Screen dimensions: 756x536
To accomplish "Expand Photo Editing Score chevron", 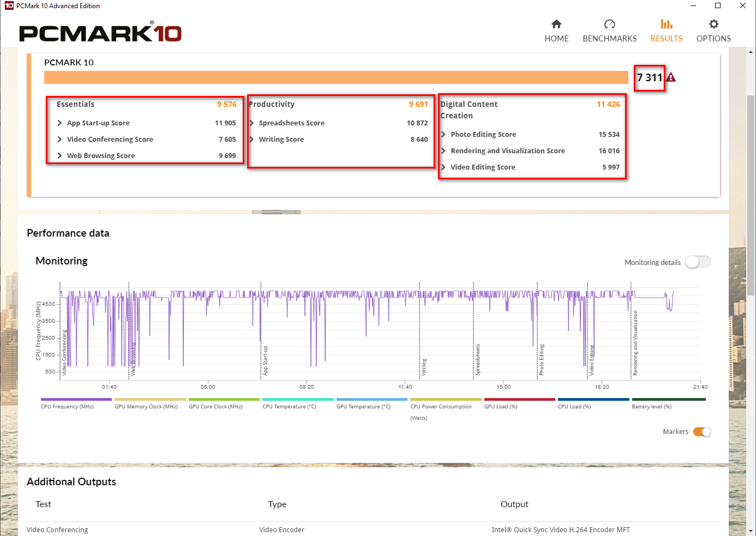I will coord(443,135).
